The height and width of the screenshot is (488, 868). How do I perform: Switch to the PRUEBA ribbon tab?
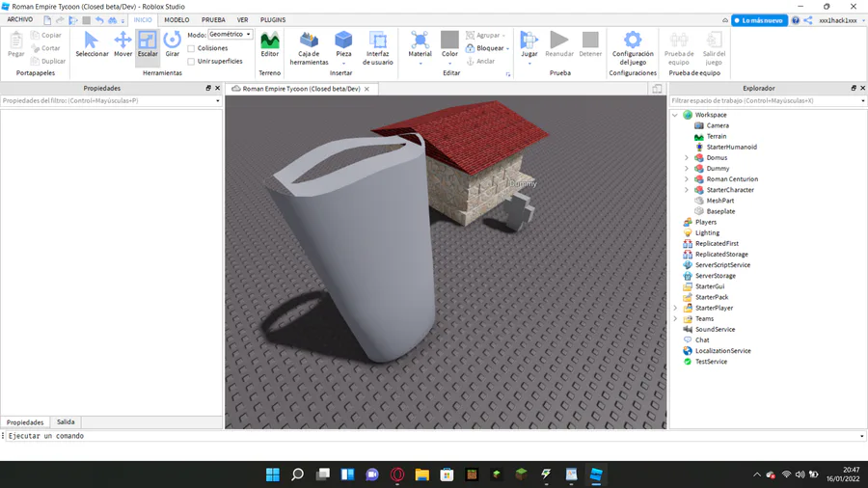coord(213,20)
